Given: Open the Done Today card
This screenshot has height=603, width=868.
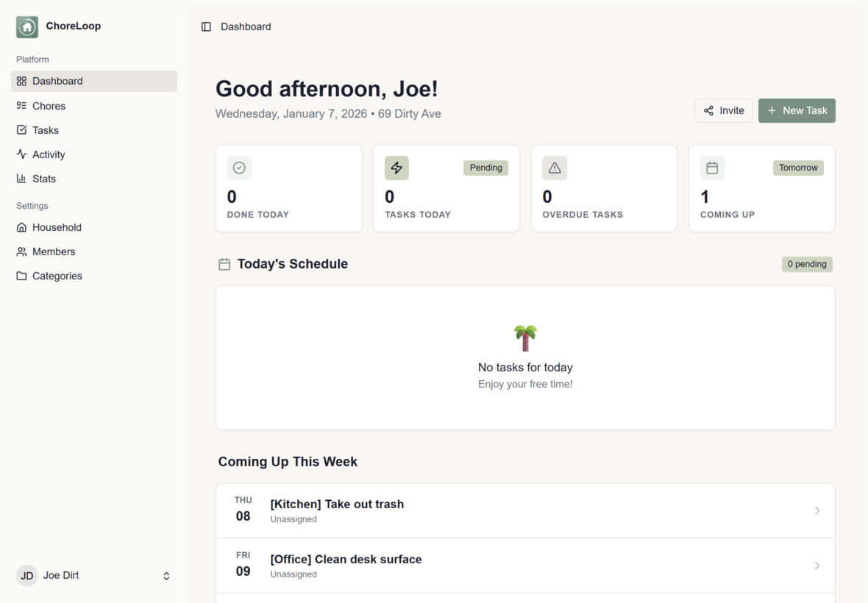Looking at the screenshot, I should [289, 189].
